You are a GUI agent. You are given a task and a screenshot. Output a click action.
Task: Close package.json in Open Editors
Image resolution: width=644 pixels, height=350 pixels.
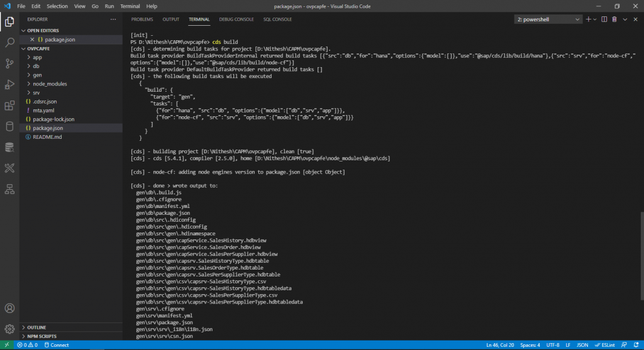[32, 40]
